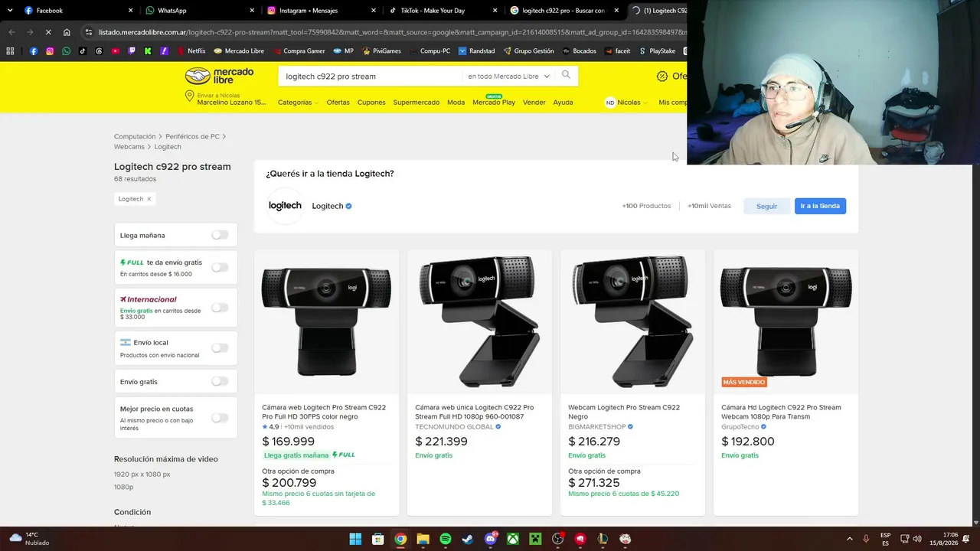The image size is (980, 551).
Task: Open the WhatsApp bookmark icon
Action: [67, 51]
